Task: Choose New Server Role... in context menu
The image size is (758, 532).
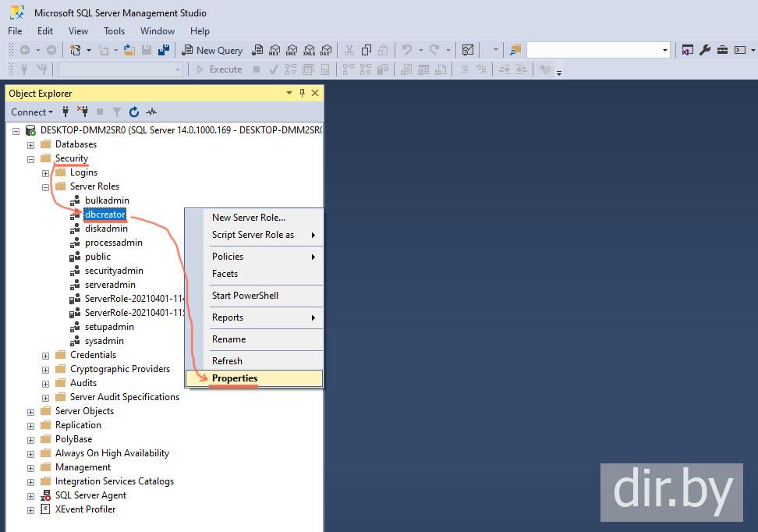Action: pyautogui.click(x=248, y=218)
